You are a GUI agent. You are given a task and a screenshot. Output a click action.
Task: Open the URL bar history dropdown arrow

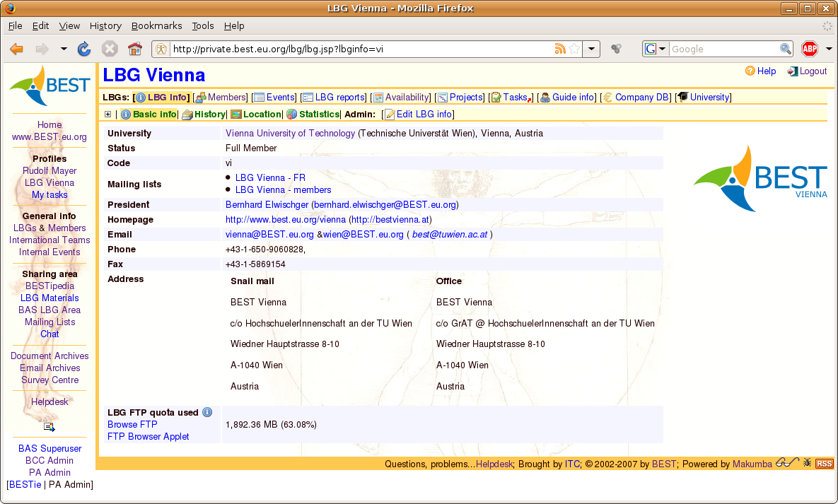click(x=591, y=49)
